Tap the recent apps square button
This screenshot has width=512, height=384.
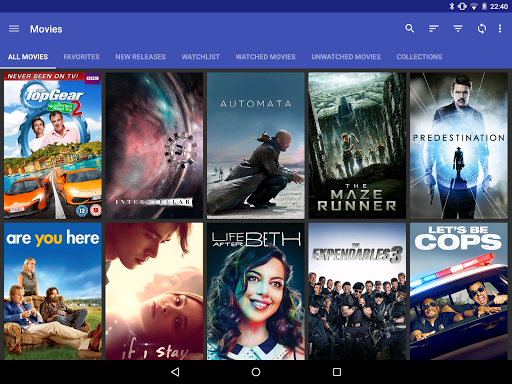point(337,372)
